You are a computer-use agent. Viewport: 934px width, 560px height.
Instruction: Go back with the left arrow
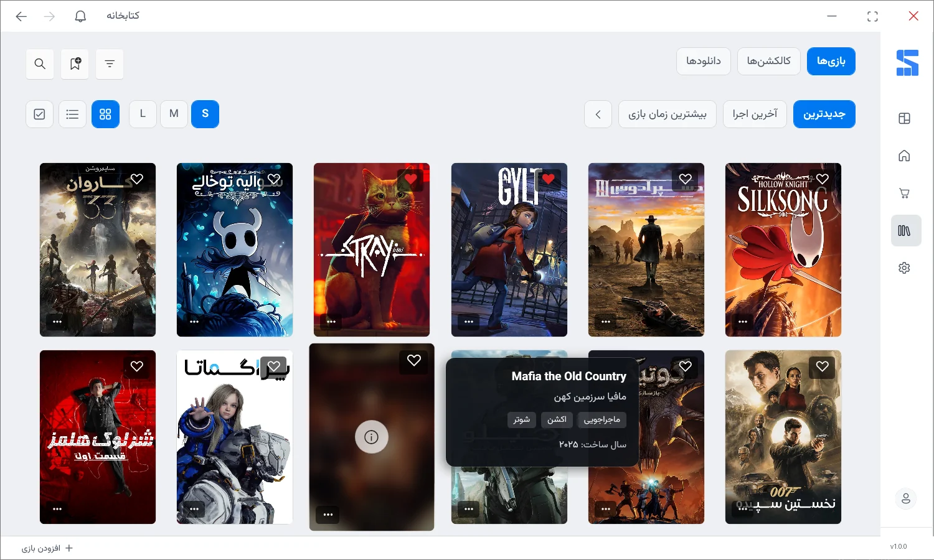click(x=21, y=16)
